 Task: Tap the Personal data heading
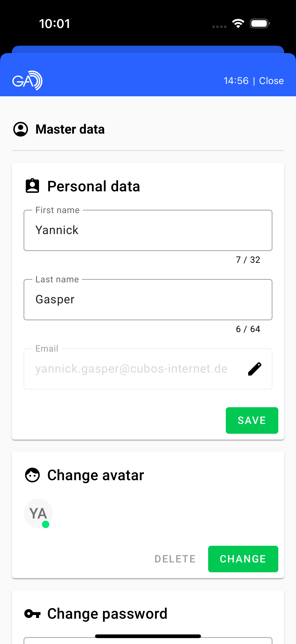coord(94,186)
